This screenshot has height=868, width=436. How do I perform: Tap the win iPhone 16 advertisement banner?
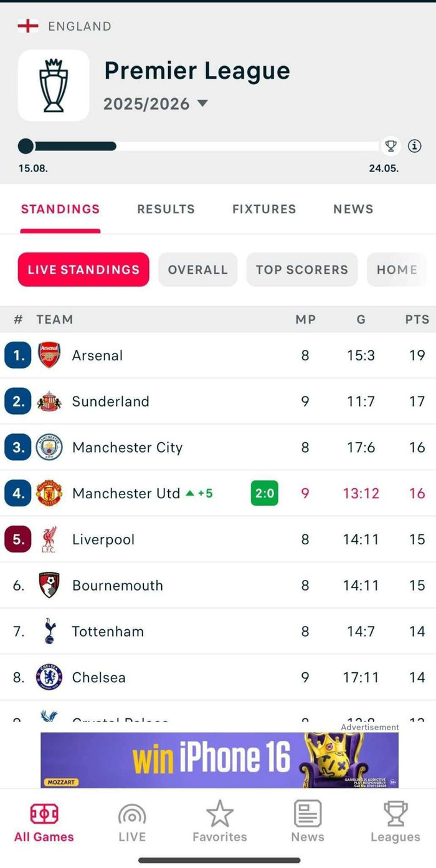click(x=219, y=759)
